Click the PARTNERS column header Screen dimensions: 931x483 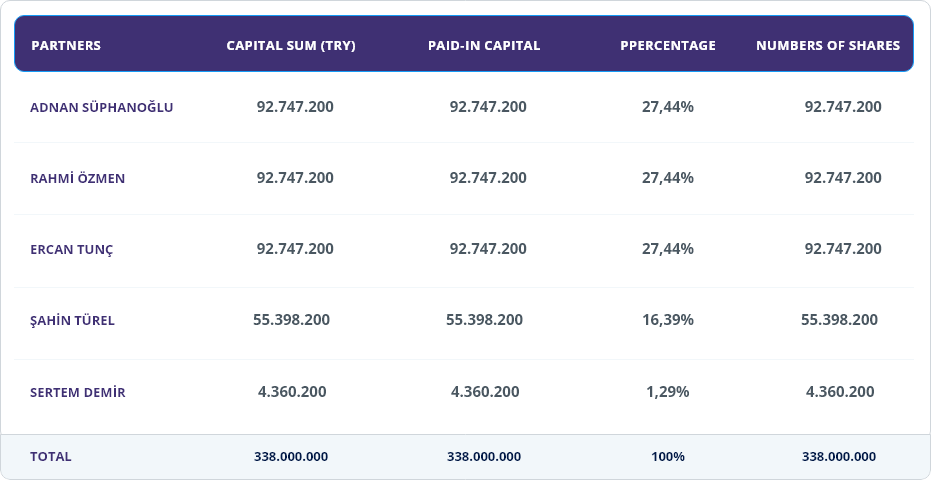pyautogui.click(x=66, y=46)
